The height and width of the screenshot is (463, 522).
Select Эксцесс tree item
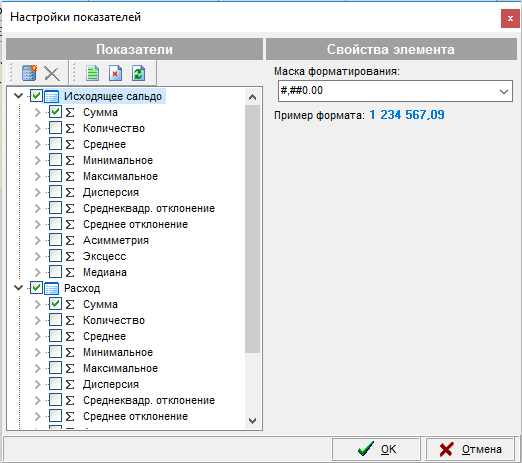(x=104, y=256)
